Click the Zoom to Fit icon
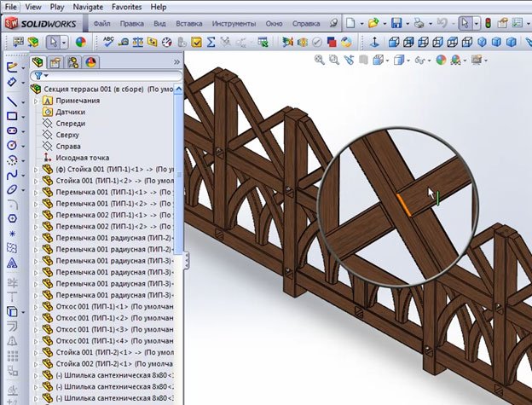The image size is (532, 405). pos(320,60)
